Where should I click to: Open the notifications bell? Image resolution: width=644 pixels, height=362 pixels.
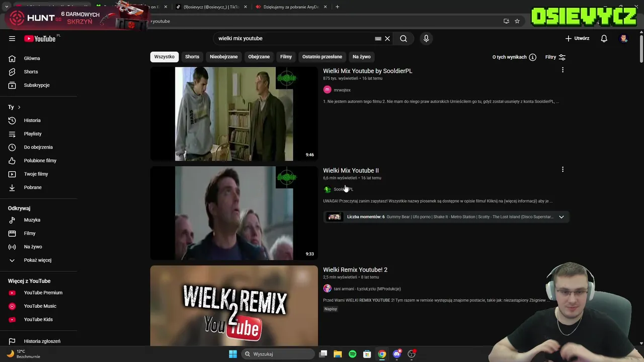pos(604,39)
